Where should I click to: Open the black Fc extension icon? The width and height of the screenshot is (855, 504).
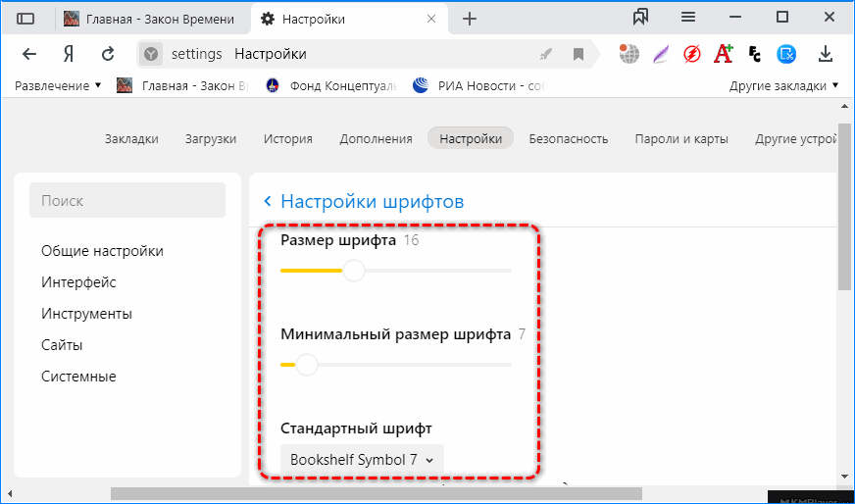click(755, 54)
